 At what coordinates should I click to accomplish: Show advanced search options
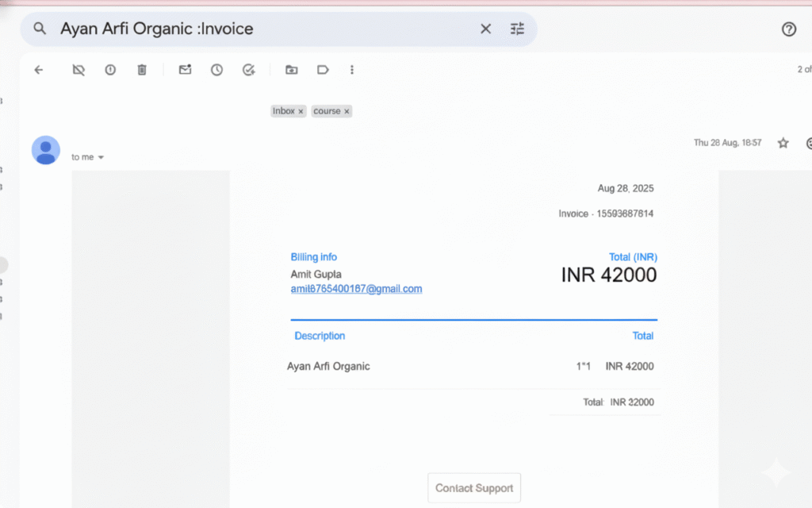point(518,29)
